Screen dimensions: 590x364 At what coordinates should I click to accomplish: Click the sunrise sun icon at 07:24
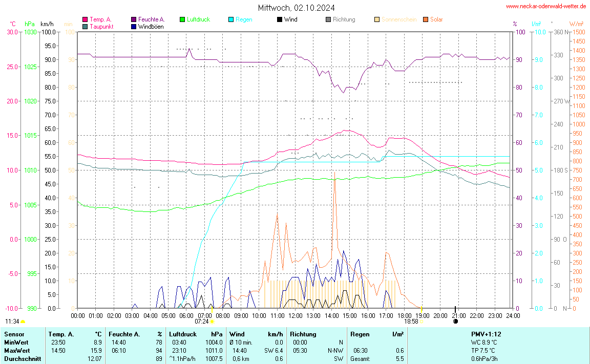pos(212,322)
